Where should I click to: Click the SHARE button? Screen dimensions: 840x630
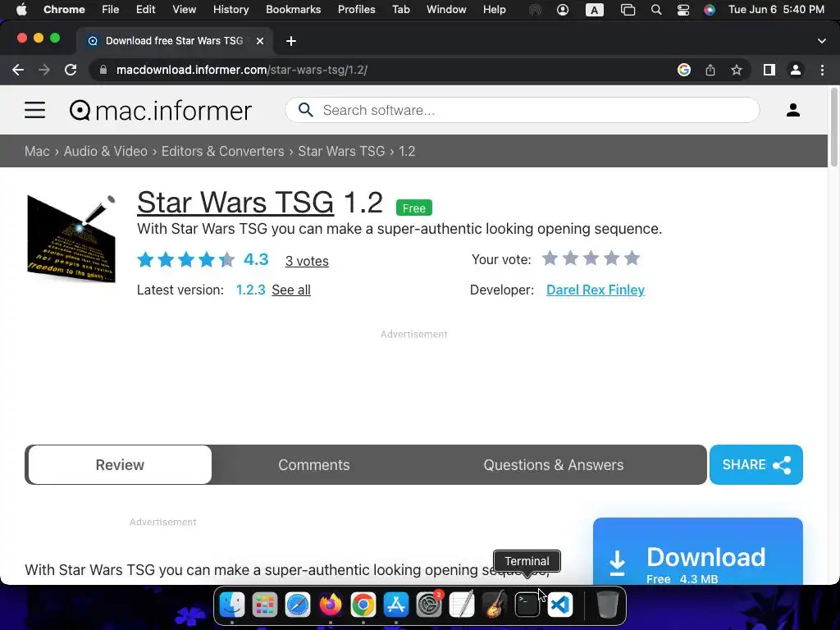tap(756, 464)
